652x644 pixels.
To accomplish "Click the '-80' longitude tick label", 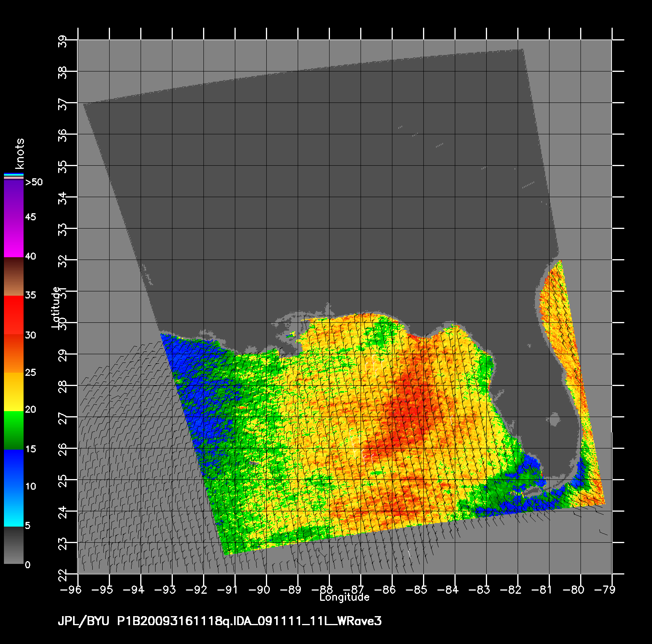I will click(x=574, y=590).
